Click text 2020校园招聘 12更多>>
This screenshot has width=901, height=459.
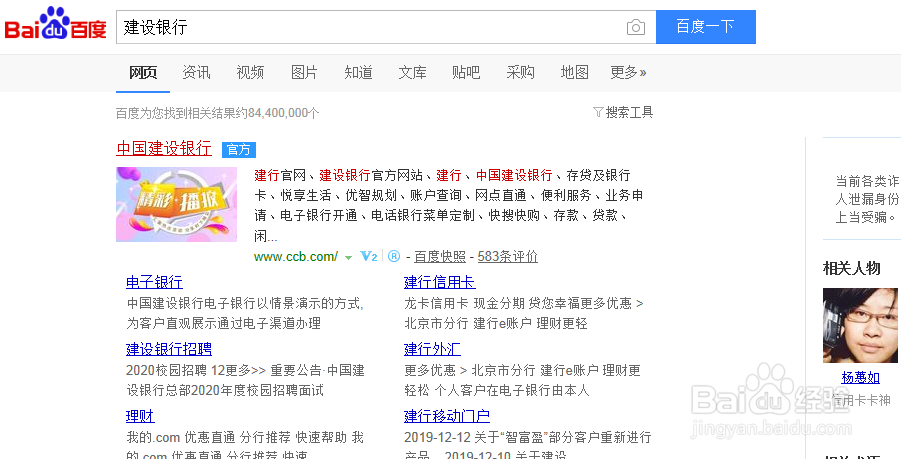pyautogui.click(x=196, y=371)
